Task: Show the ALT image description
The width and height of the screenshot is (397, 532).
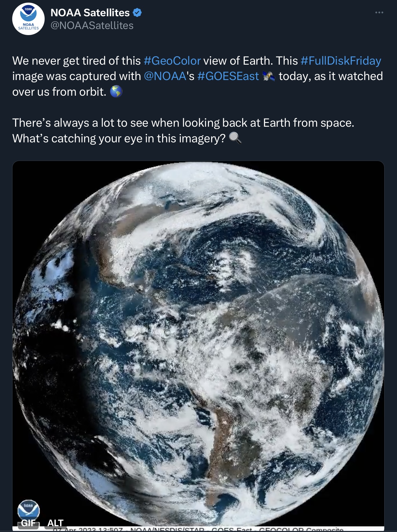Action: click(x=55, y=523)
